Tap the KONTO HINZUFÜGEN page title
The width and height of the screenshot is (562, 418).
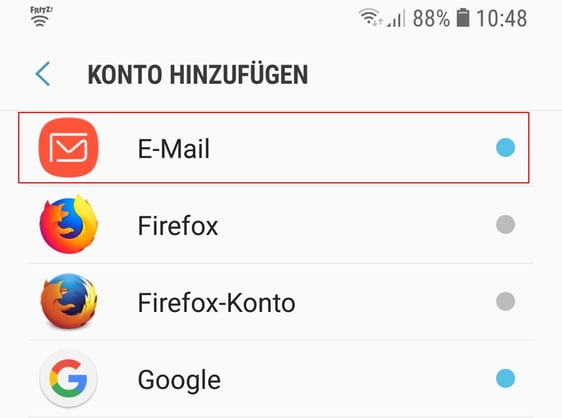[x=198, y=74]
